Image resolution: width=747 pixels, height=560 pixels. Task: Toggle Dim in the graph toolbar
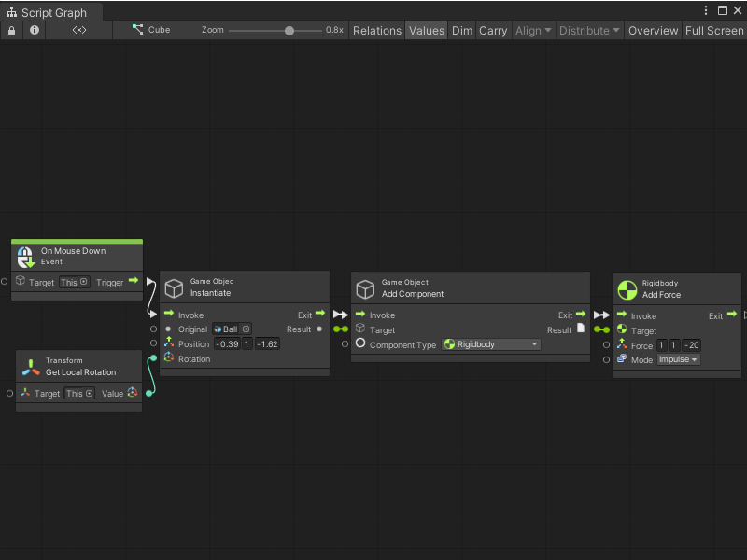click(461, 30)
